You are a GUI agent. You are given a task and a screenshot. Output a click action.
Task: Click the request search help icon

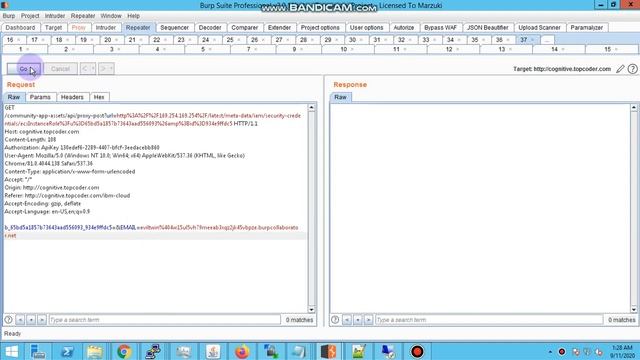tap(8, 320)
